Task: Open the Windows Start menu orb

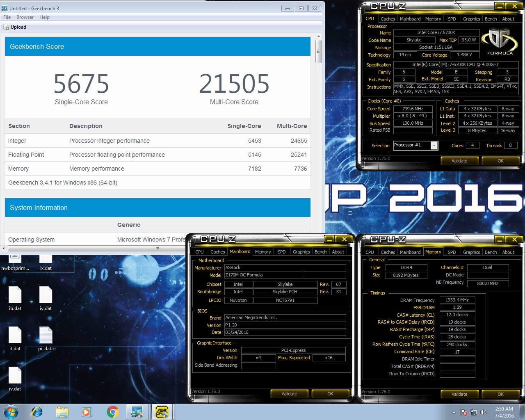Action: pyautogui.click(x=11, y=412)
